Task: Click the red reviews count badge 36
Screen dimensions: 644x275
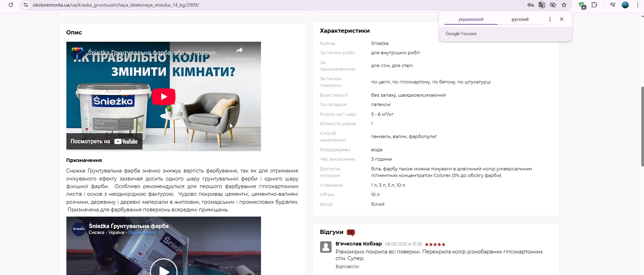Action: 351,232
